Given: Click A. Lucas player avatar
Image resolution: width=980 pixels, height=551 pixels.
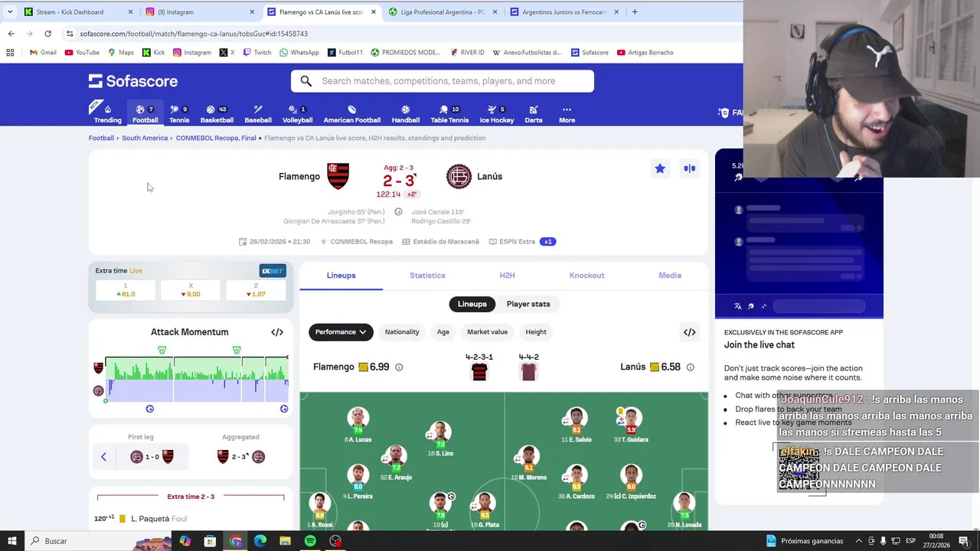Looking at the screenshot, I should click(x=358, y=419).
